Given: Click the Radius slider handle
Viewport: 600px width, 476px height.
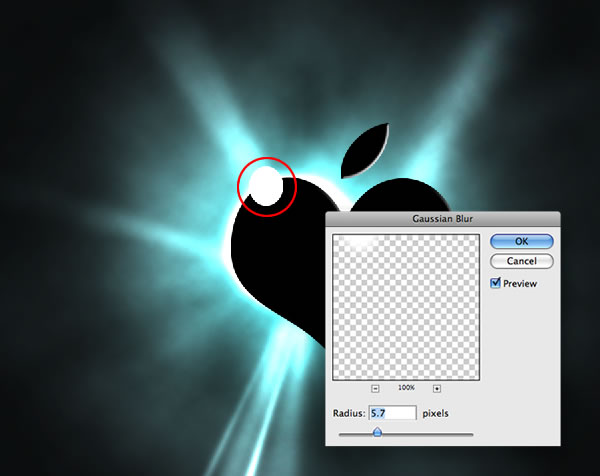Looking at the screenshot, I should pos(377,432).
